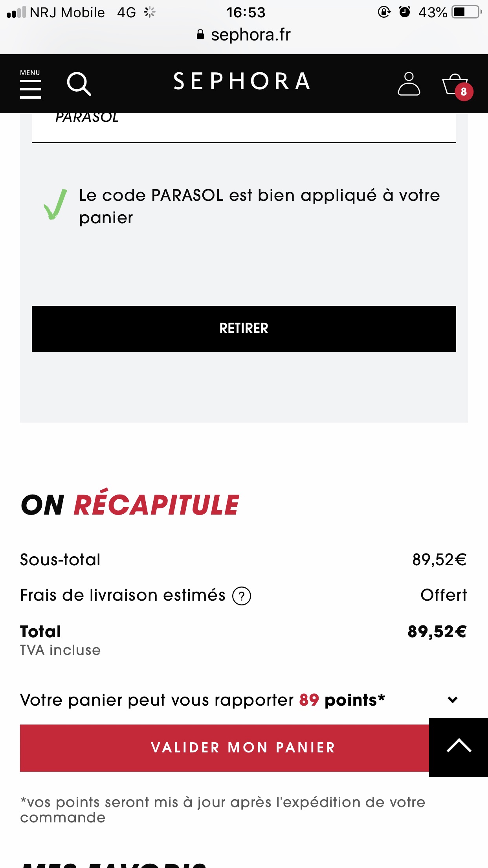Tap the search magnifier icon

(79, 84)
